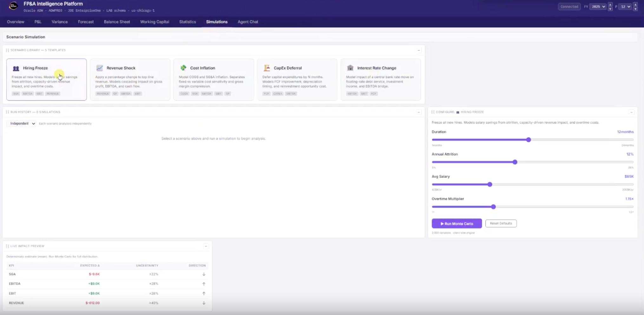The width and height of the screenshot is (644, 315).
Task: Click the Interest Rate Change bank icon
Action: [350, 68]
